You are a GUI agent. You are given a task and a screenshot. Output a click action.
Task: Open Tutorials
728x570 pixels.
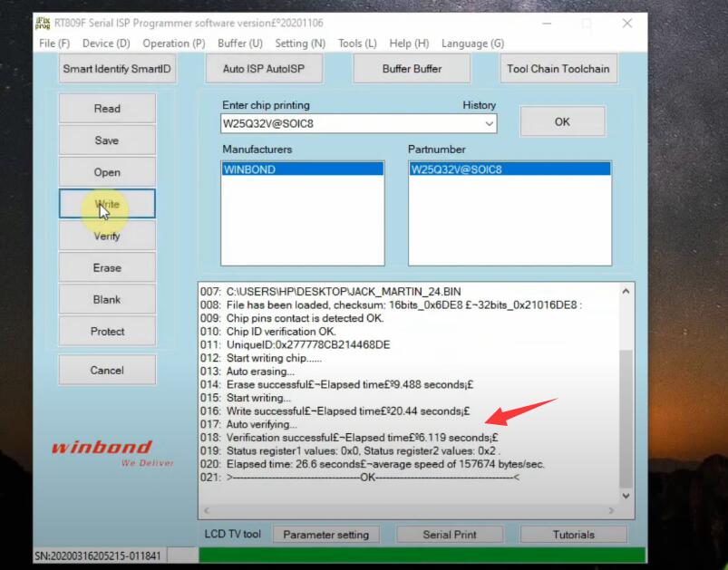(573, 535)
